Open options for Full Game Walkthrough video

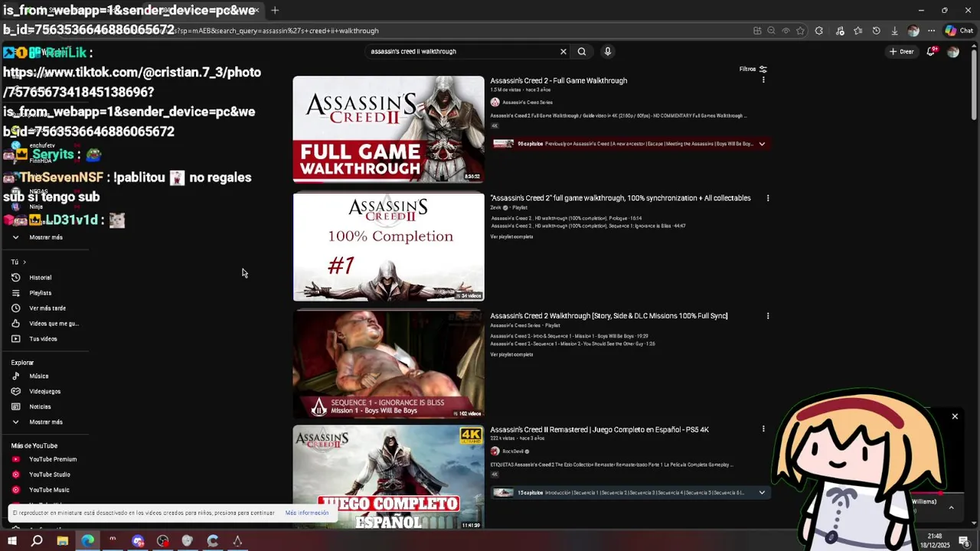pos(763,80)
